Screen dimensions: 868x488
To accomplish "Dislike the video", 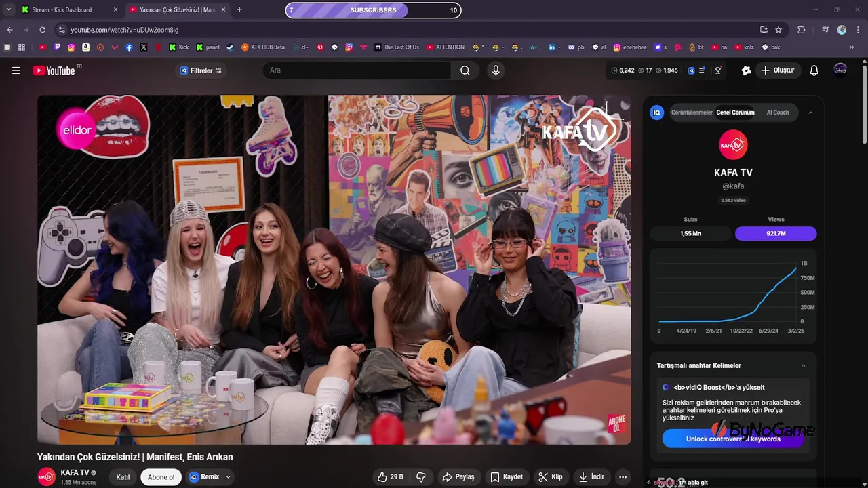I will coord(421,477).
